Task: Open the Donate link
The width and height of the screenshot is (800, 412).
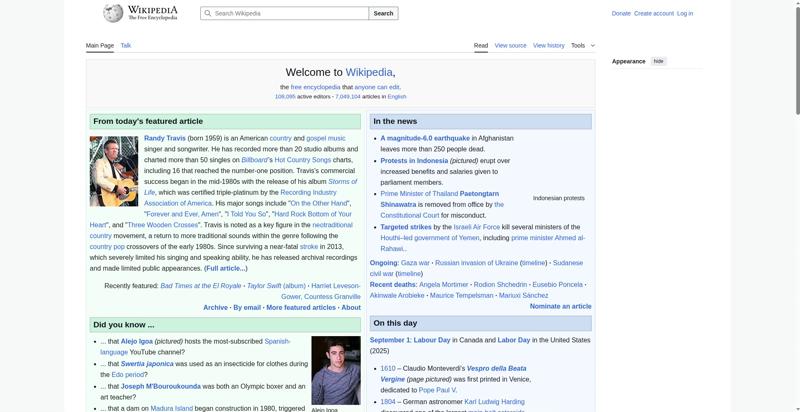Action: coord(621,13)
